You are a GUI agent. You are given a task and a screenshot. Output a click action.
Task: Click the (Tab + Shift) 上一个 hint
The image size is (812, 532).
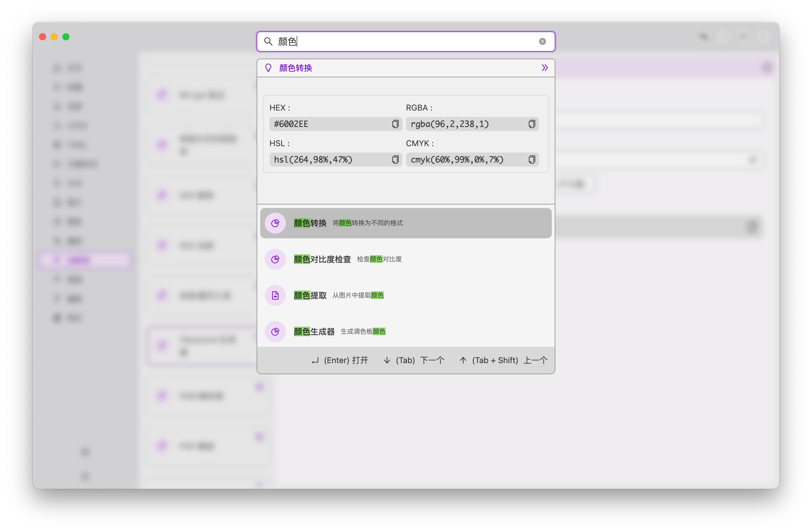(503, 360)
